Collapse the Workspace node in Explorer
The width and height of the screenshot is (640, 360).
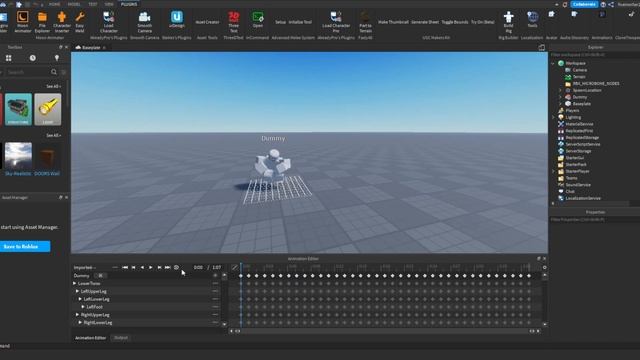[x=553, y=63]
